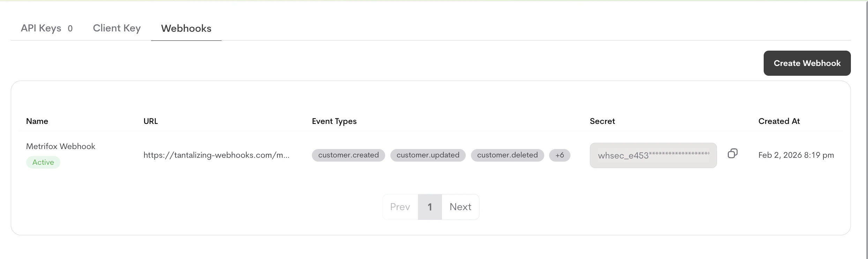Switch to the Client Key tab
The image size is (868, 259).
tap(117, 28)
